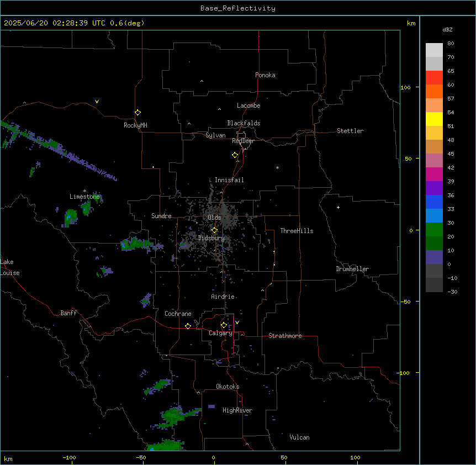476x465 pixels.
Task: Select the gold 51 dBZ legend swatch
Action: pyautogui.click(x=434, y=133)
